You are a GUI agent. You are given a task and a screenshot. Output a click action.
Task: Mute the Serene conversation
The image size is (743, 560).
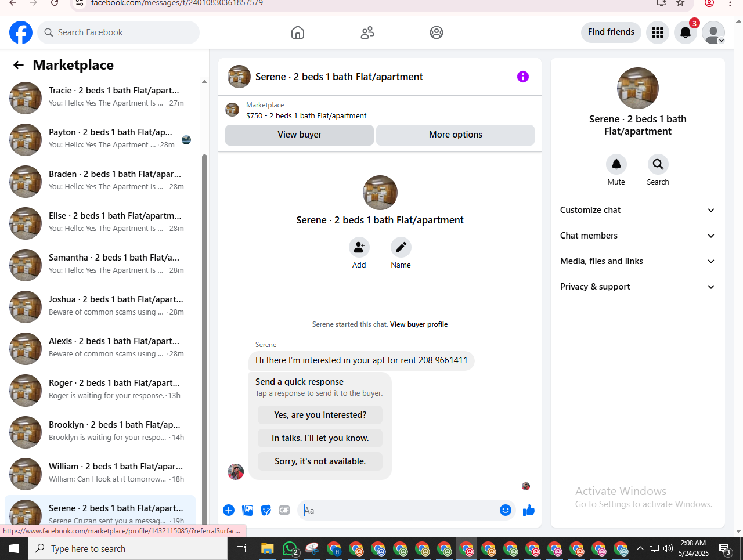pyautogui.click(x=616, y=164)
